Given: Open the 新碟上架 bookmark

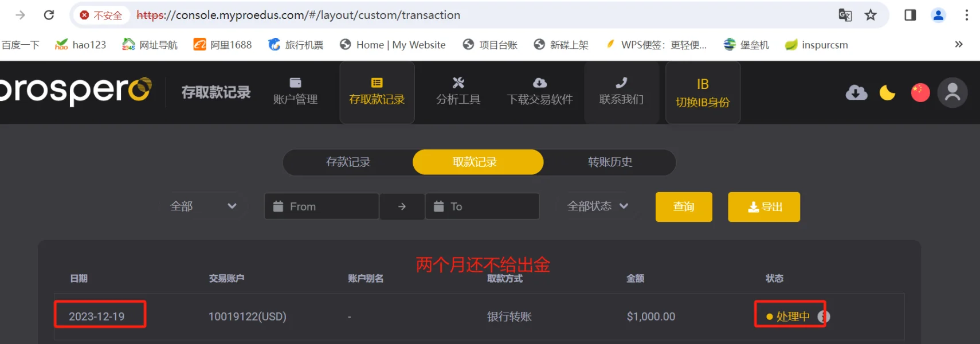Looking at the screenshot, I should point(561,45).
